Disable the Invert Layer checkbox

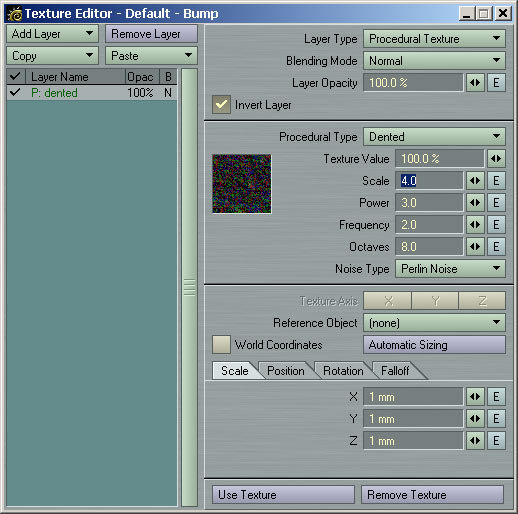[x=221, y=105]
